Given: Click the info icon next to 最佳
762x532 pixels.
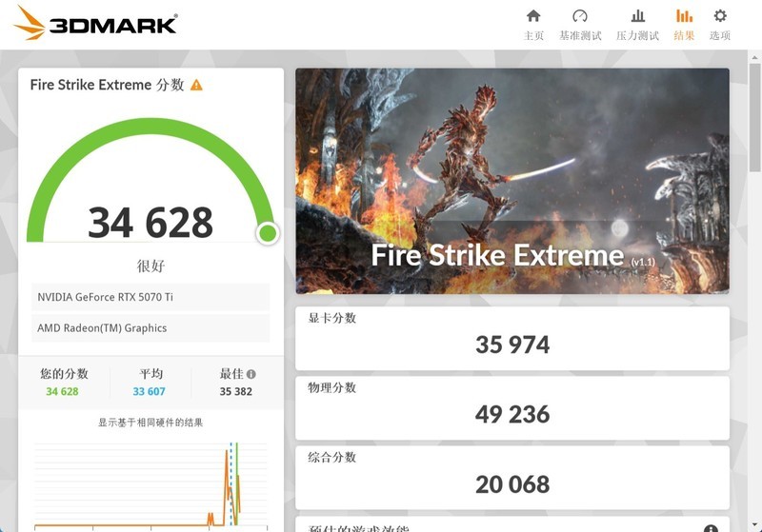Looking at the screenshot, I should [251, 374].
